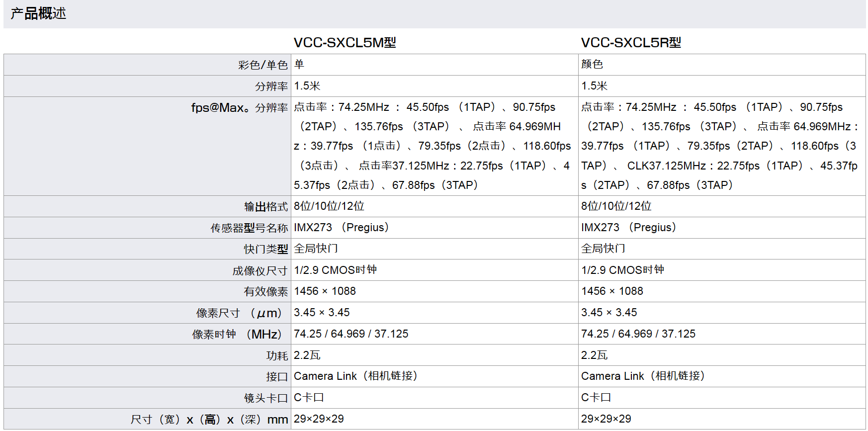Select the 成像仪尺寸 row label
This screenshot has height=431, width=868.
tap(260, 271)
